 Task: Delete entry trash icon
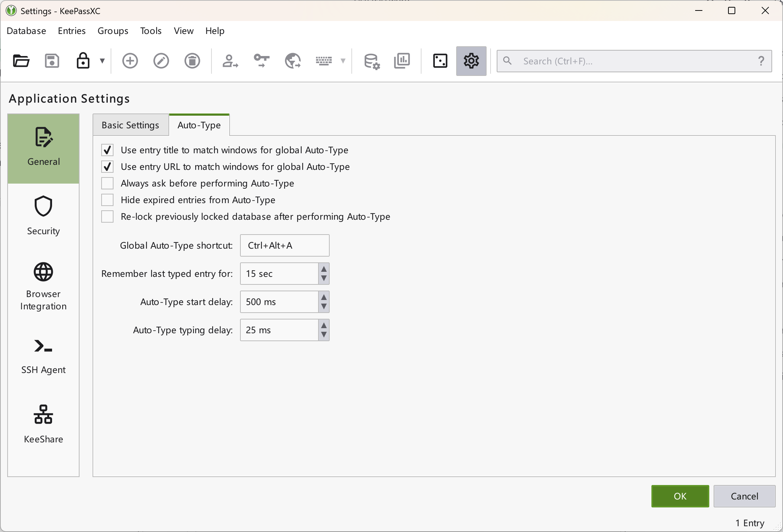[192, 61]
